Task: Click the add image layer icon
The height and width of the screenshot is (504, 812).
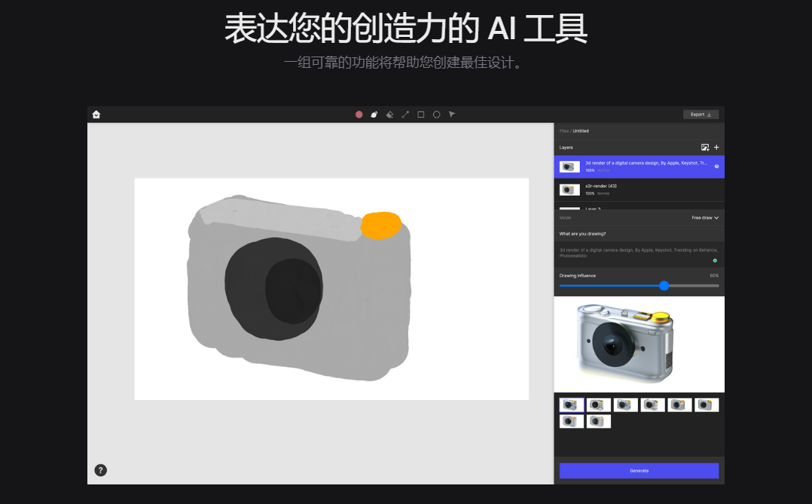Action: (705, 148)
